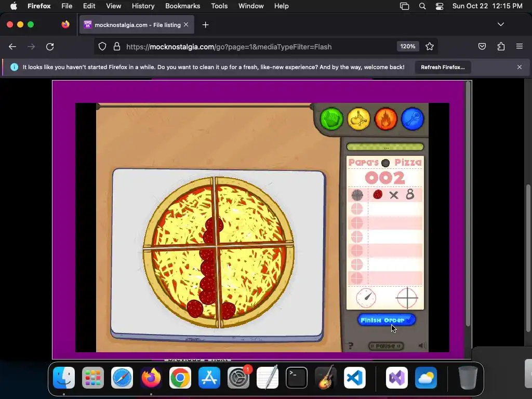Launch Visual Studio Code from the Dock
532x399 pixels.
(354, 378)
